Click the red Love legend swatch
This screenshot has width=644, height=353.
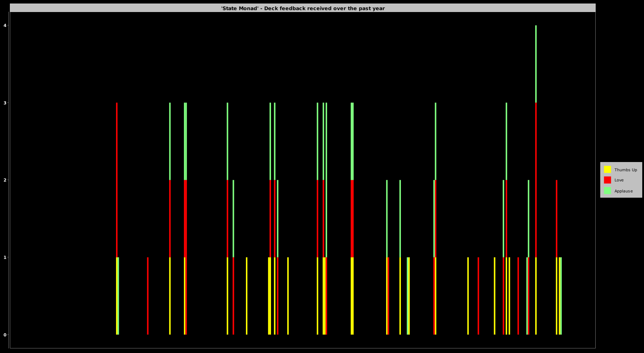point(607,180)
